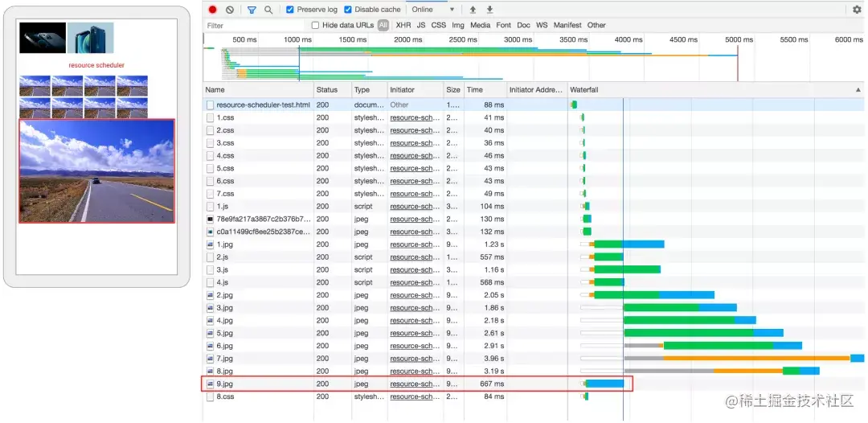Toggle the filter funnel icon
This screenshot has height=423, width=868.
point(252,10)
